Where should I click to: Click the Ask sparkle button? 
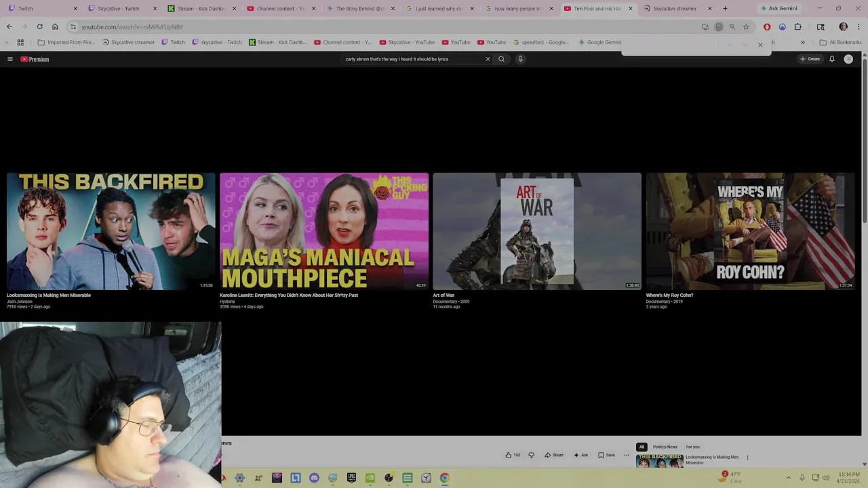581,455
